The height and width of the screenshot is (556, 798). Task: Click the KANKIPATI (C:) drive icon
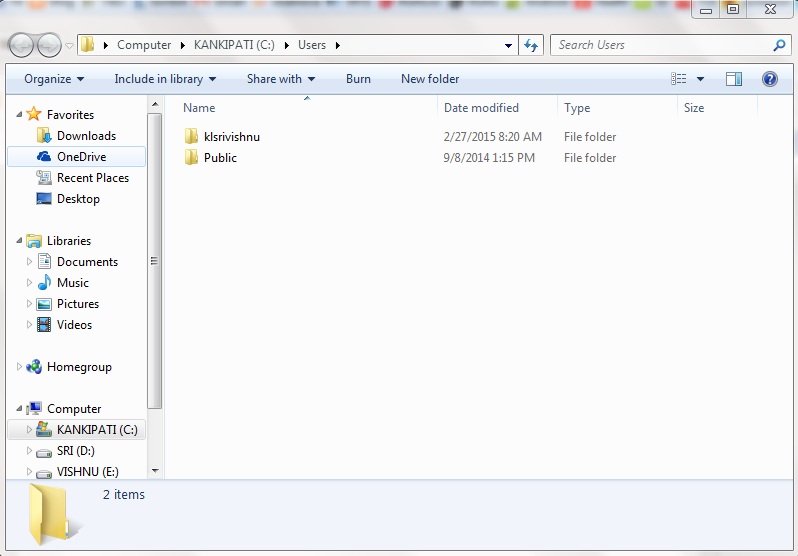tap(44, 429)
